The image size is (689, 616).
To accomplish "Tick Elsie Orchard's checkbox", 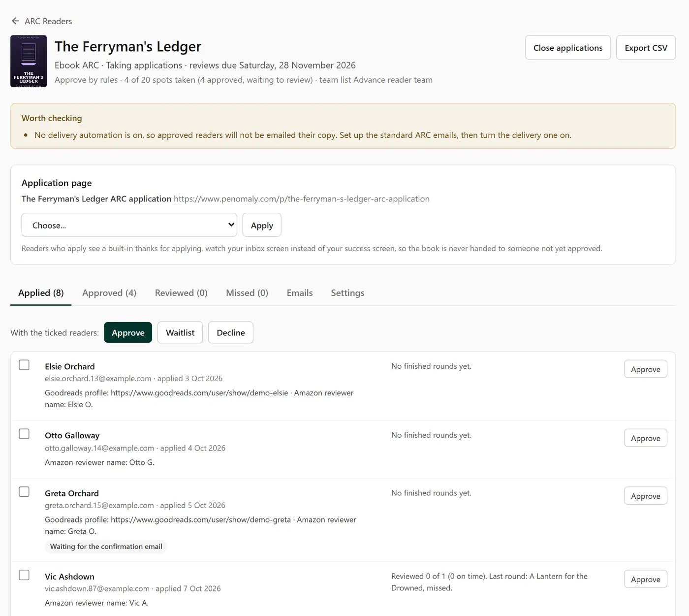I will coord(24,365).
